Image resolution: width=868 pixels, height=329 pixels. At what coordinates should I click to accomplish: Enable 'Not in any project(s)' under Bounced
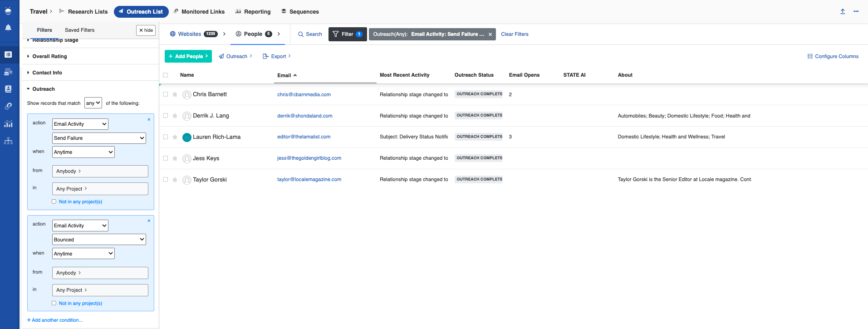click(x=54, y=303)
